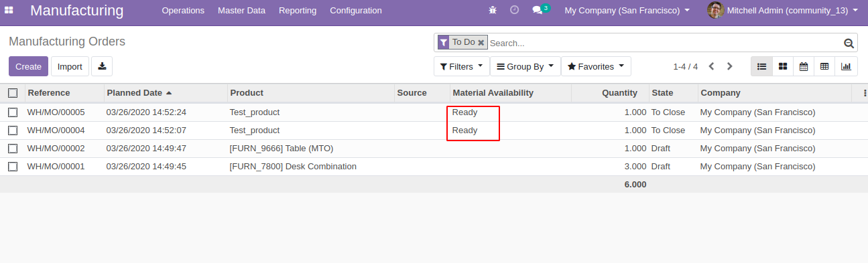Image resolution: width=868 pixels, height=263 pixels.
Task: Expand the Group By dropdown
Action: [525, 66]
